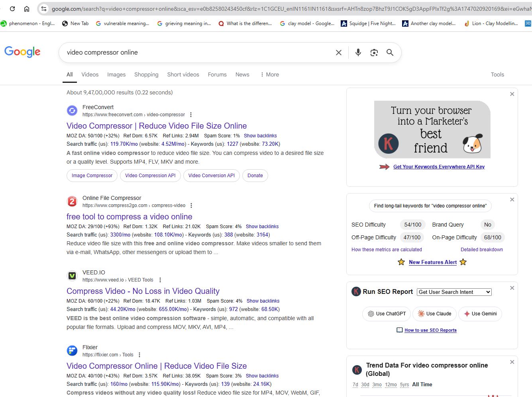Open 'phenomenon - Engl...' bookmark
532x397 pixels.
[x=28, y=23]
